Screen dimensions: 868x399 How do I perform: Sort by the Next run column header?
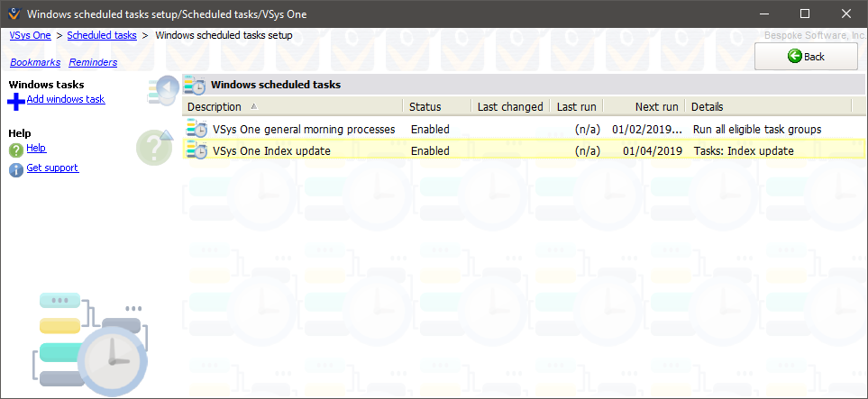656,107
